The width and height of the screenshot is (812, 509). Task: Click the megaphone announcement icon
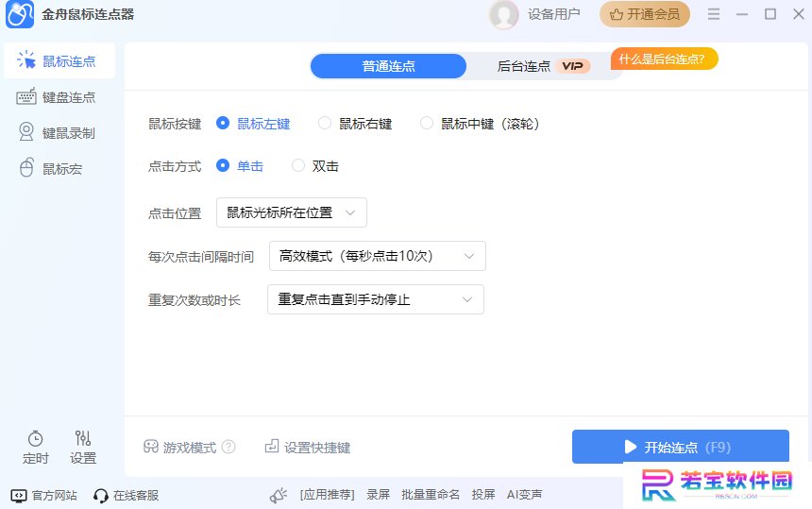tap(279, 496)
